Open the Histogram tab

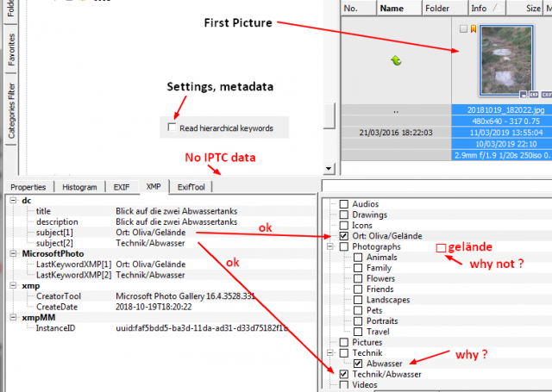click(x=79, y=187)
